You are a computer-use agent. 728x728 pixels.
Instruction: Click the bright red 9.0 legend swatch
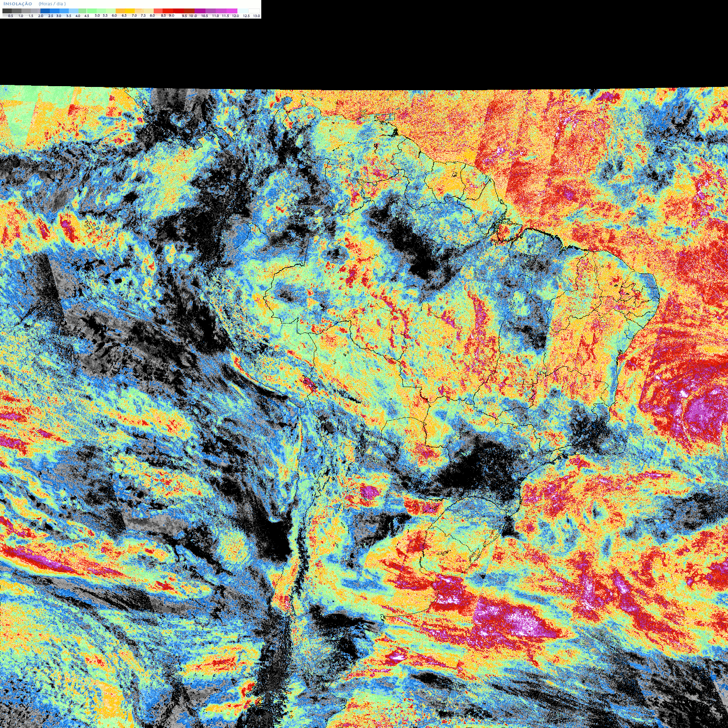point(168,11)
